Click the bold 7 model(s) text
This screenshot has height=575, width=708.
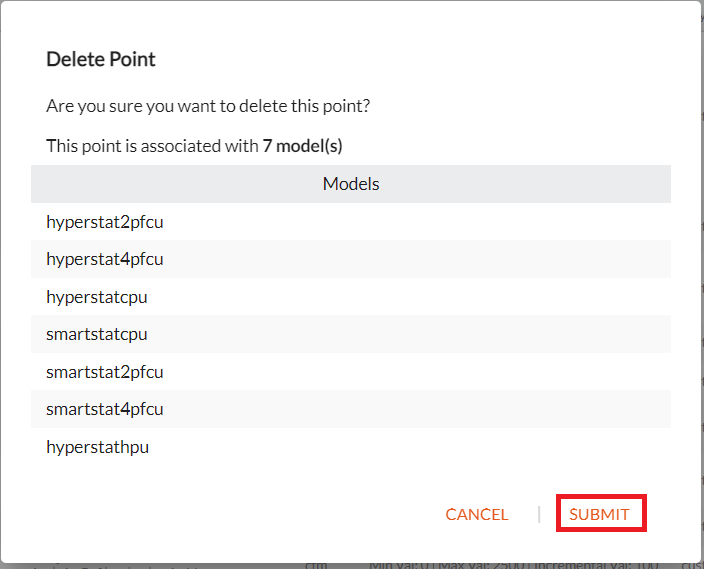click(303, 146)
